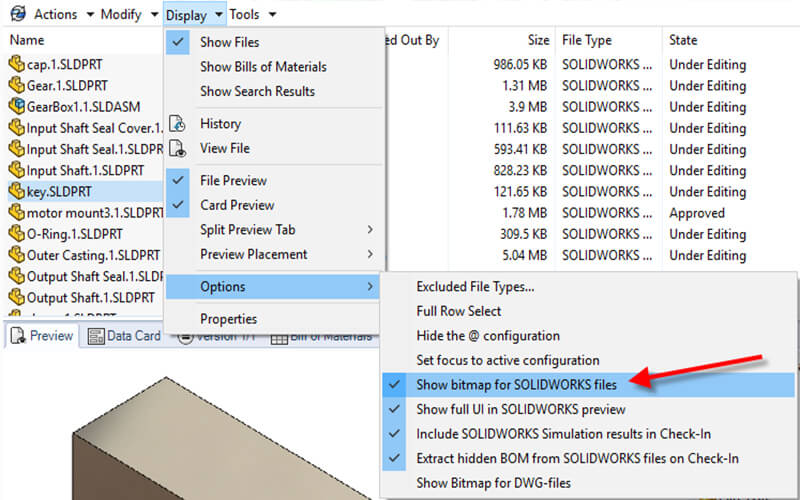Viewport: 800px width, 500px height.
Task: Open the Actions dropdown arrow
Action: 90,15
